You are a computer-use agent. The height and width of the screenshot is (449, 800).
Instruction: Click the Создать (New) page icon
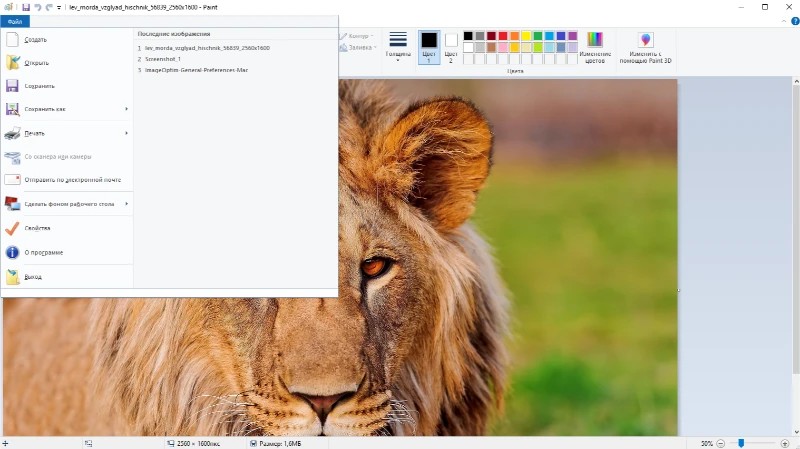coord(12,40)
